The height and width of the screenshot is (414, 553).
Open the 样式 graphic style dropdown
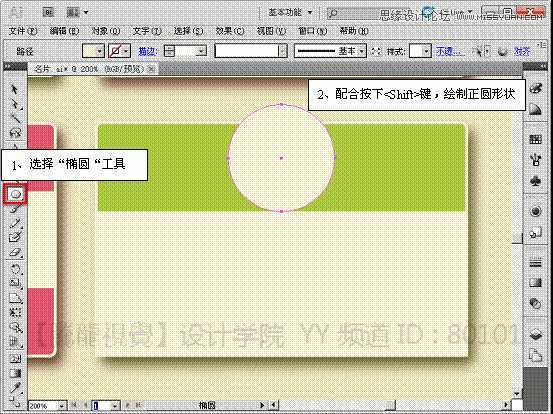tap(426, 51)
